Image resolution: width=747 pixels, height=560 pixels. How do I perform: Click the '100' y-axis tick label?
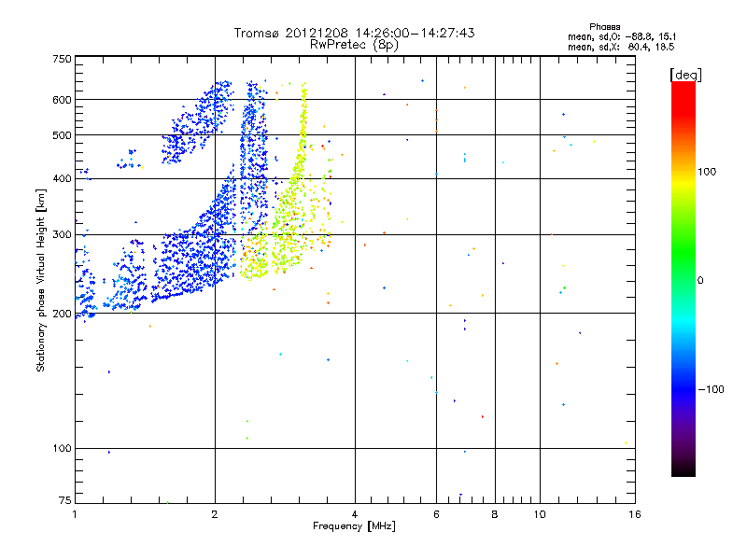point(62,449)
